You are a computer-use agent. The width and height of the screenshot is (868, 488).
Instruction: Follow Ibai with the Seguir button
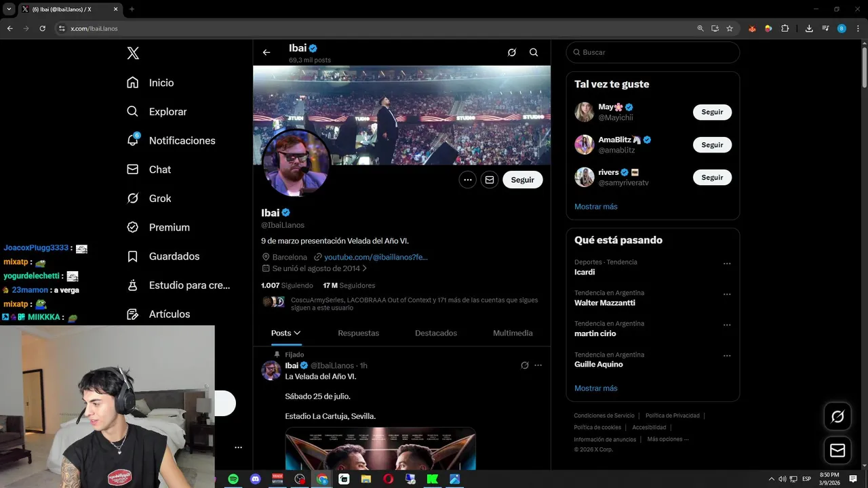(x=523, y=180)
